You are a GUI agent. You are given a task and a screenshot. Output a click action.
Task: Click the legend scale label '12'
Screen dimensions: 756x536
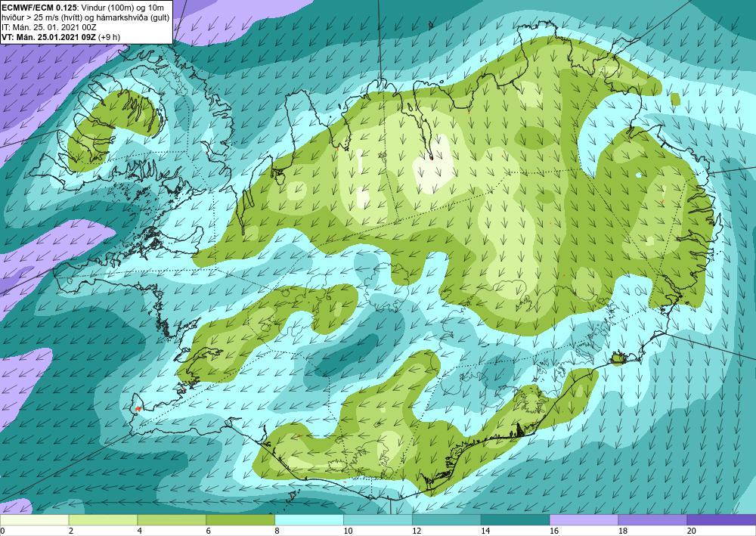tap(417, 531)
